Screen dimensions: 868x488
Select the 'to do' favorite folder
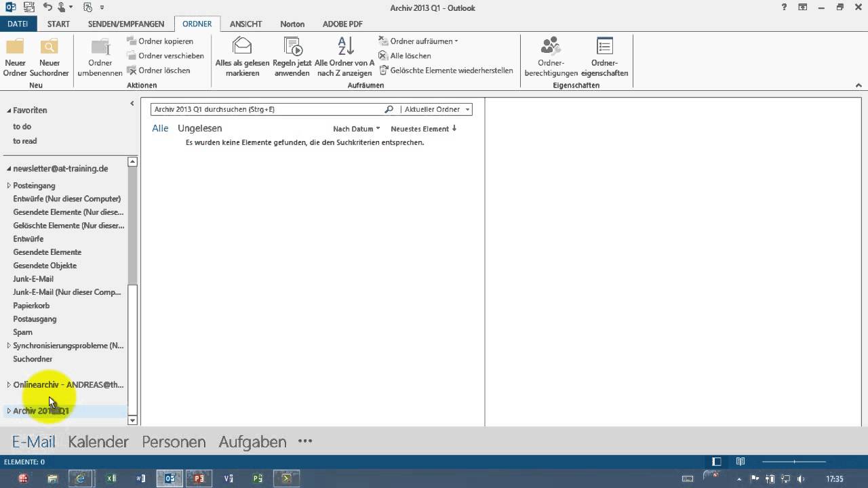click(22, 127)
